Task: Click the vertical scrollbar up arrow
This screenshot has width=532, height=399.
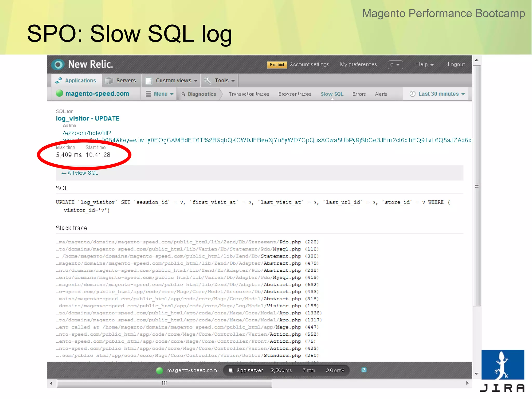Action: 477,60
